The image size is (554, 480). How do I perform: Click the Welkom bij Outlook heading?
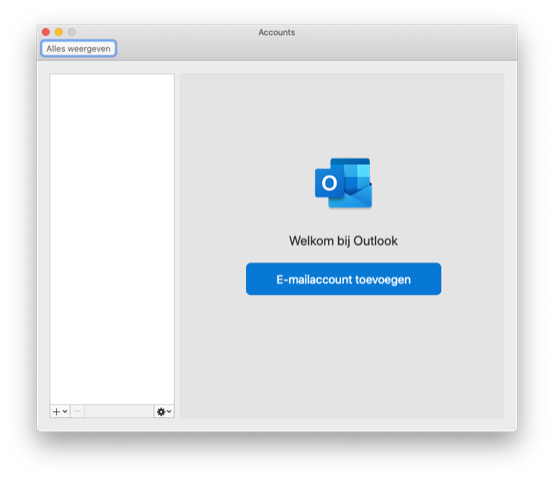coord(343,241)
